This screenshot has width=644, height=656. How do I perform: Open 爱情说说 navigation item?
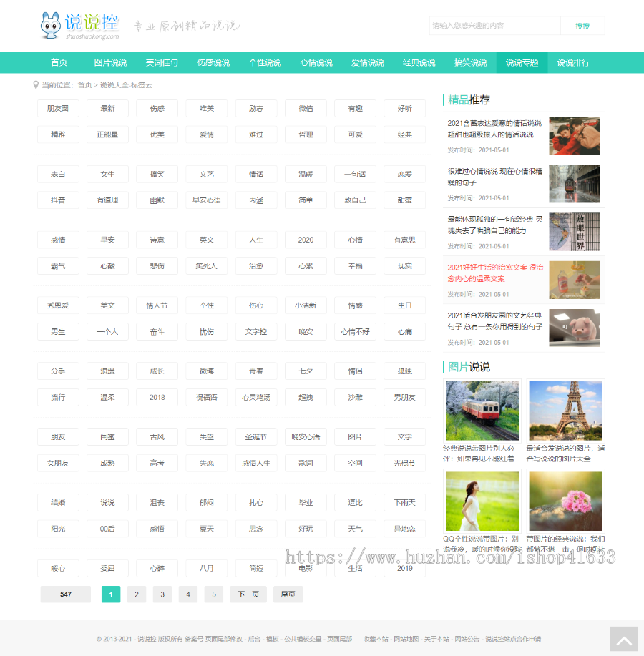point(368,63)
